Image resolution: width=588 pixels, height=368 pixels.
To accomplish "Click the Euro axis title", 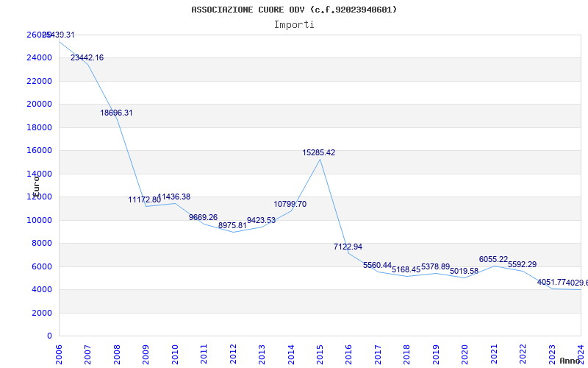I will (36, 186).
